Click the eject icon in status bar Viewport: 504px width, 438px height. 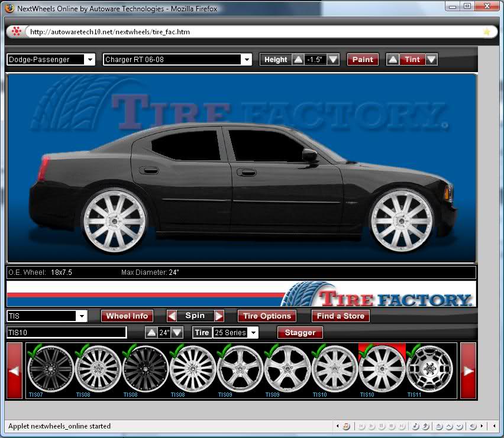439,426
